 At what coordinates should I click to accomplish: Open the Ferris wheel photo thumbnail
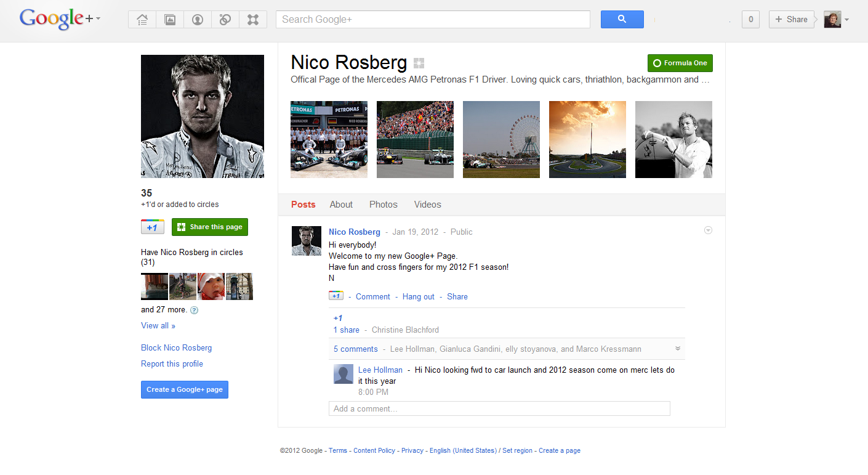click(501, 139)
